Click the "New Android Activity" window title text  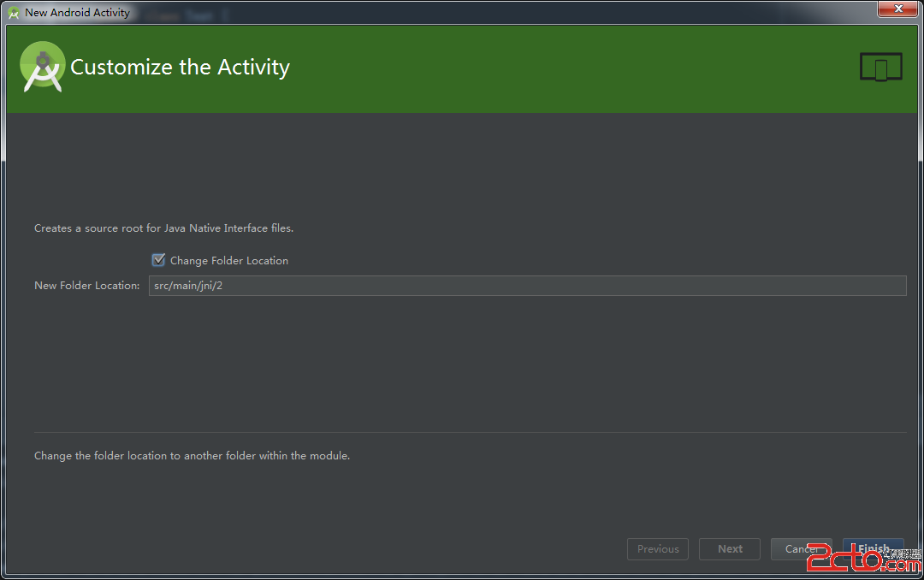tap(77, 13)
